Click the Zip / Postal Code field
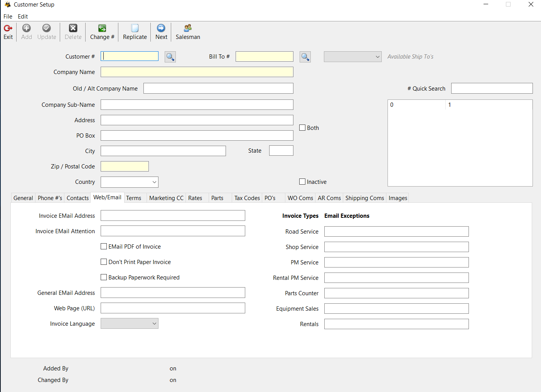The height and width of the screenshot is (392, 541). click(x=125, y=166)
